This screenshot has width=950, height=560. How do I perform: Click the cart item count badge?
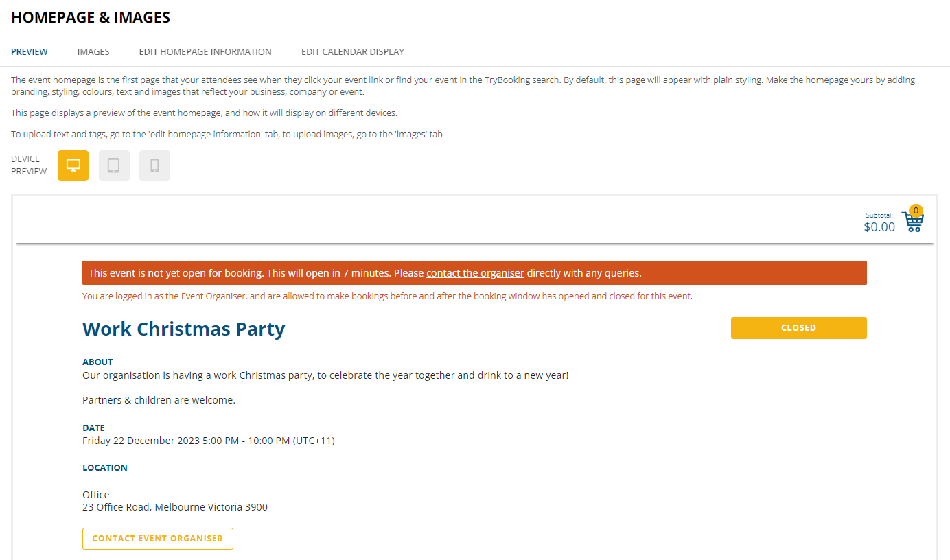pos(916,211)
